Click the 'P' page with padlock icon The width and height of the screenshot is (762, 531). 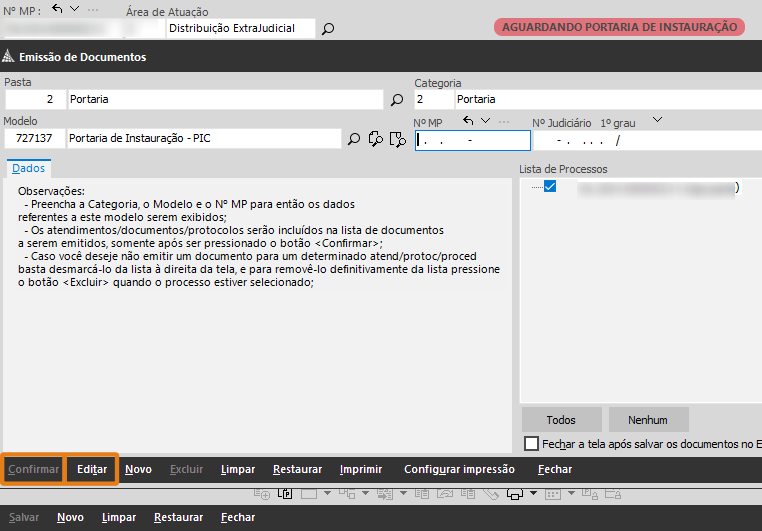coord(590,494)
